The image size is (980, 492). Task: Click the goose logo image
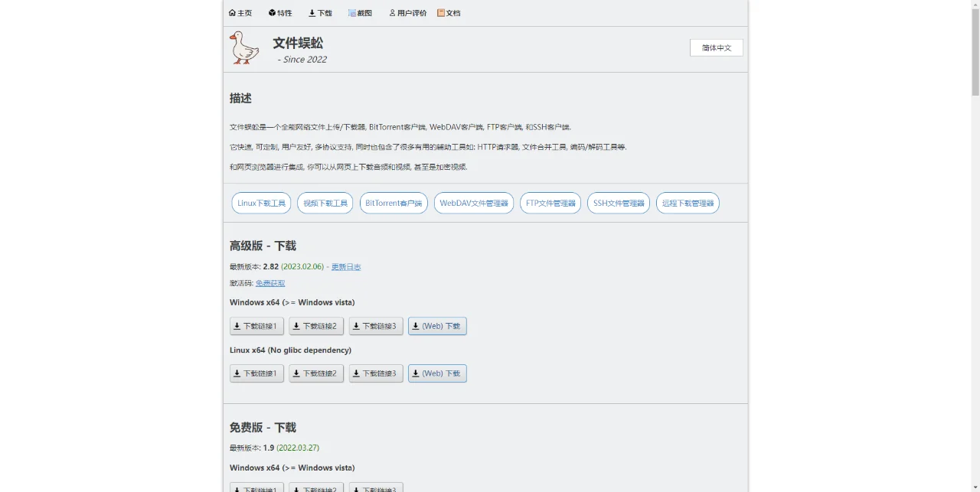pyautogui.click(x=244, y=48)
